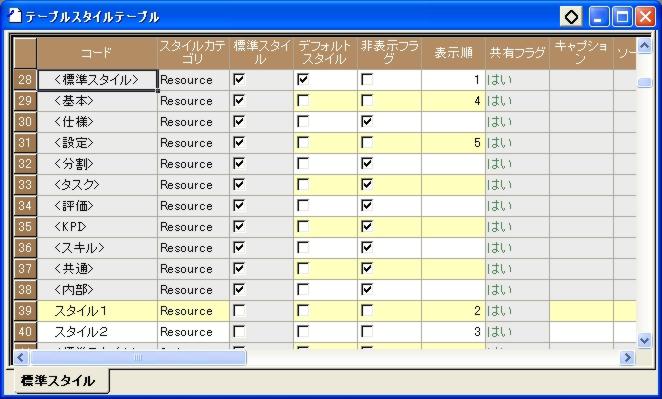
Task: Select the <分割> code cell
Action: tap(97, 163)
